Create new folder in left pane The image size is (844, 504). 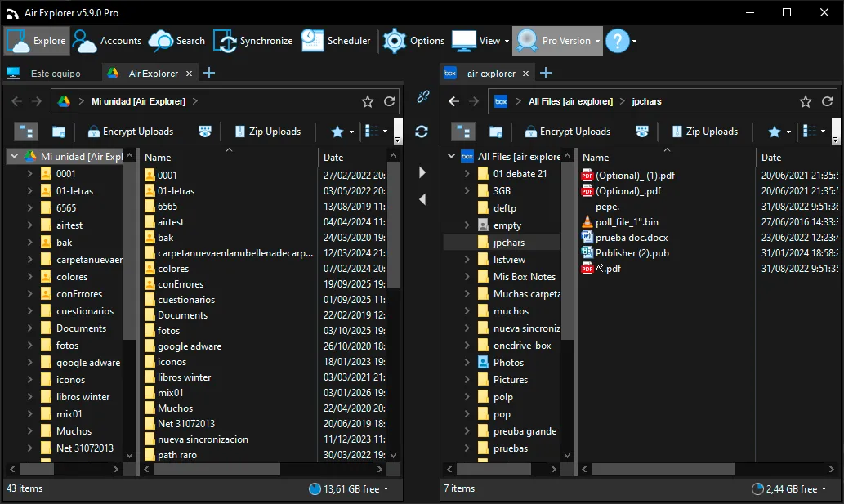(x=59, y=132)
